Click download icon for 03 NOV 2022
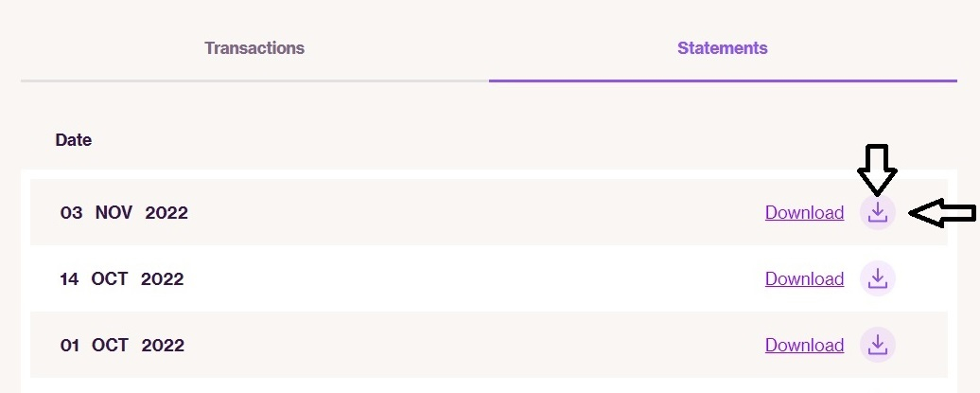Image resolution: width=980 pixels, height=393 pixels. click(878, 213)
